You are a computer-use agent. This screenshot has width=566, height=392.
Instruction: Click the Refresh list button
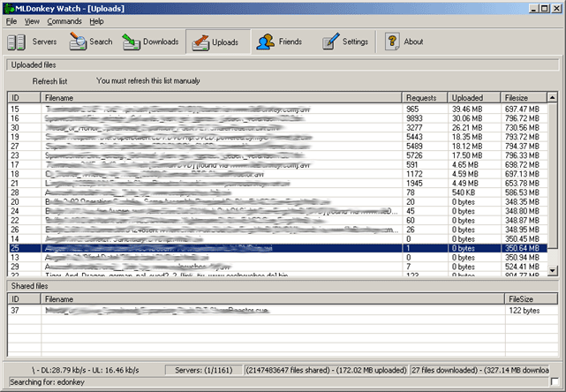pos(50,81)
